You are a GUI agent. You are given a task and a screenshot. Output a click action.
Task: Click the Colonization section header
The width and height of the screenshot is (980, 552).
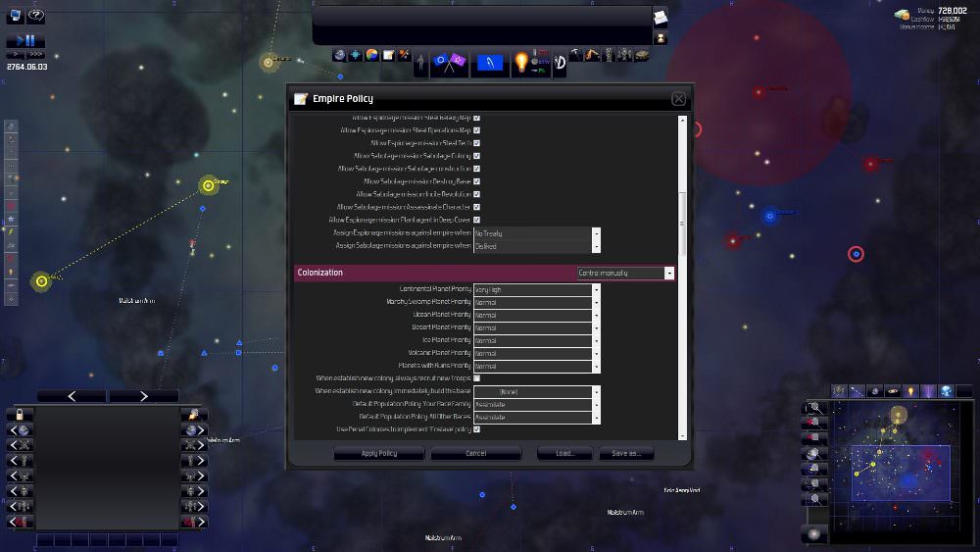[484, 274]
